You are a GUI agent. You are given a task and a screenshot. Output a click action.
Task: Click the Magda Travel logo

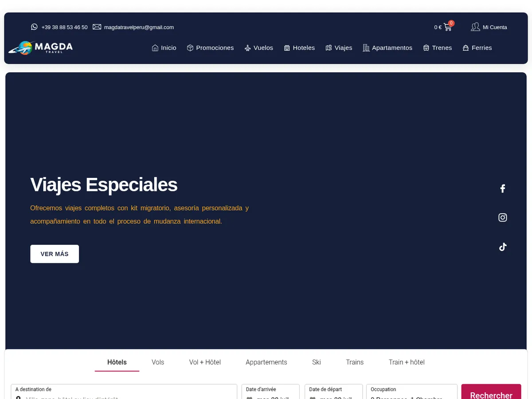pyautogui.click(x=40, y=48)
